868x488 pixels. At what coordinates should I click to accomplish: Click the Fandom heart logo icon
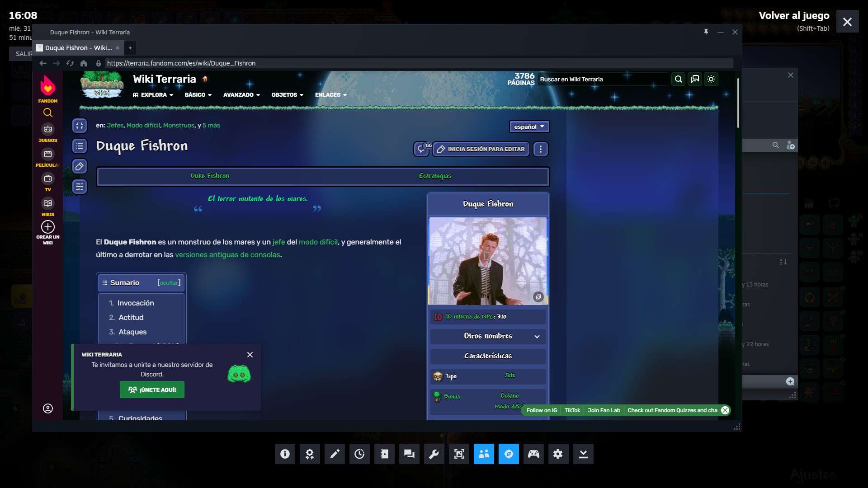(x=47, y=86)
